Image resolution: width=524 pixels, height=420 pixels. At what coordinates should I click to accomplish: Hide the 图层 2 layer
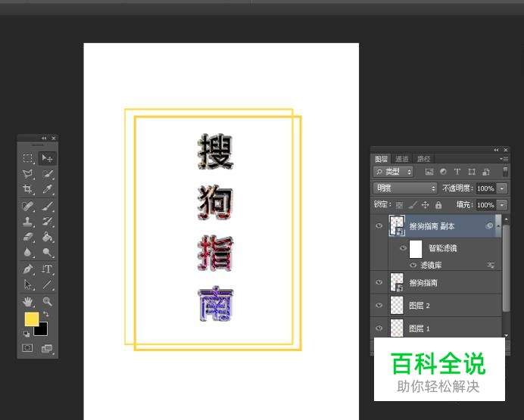[x=379, y=305]
